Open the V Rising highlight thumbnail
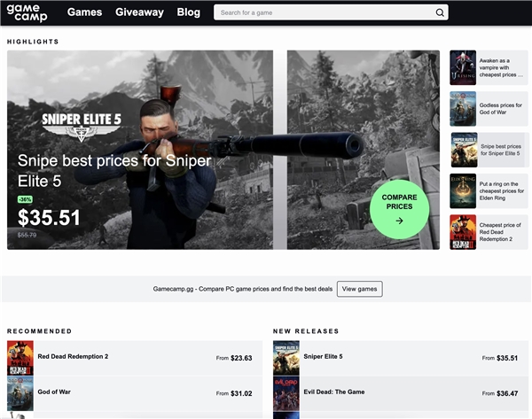 pos(463,68)
